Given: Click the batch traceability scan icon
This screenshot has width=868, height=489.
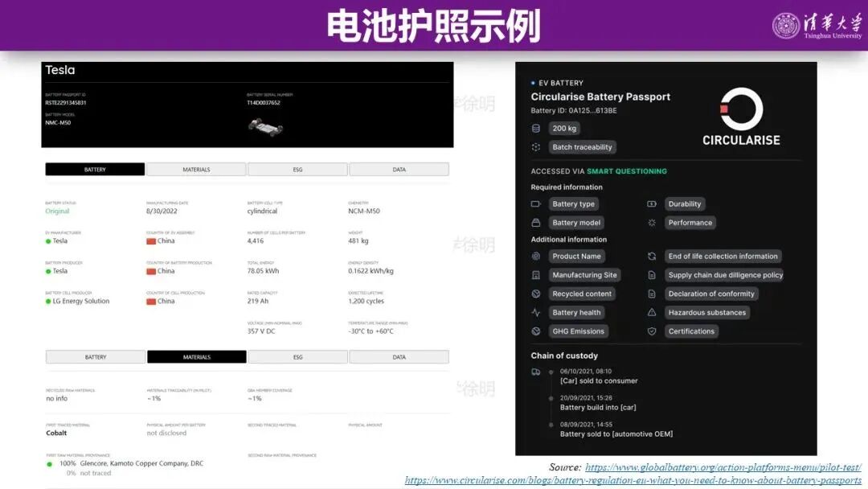Looking at the screenshot, I should (535, 147).
